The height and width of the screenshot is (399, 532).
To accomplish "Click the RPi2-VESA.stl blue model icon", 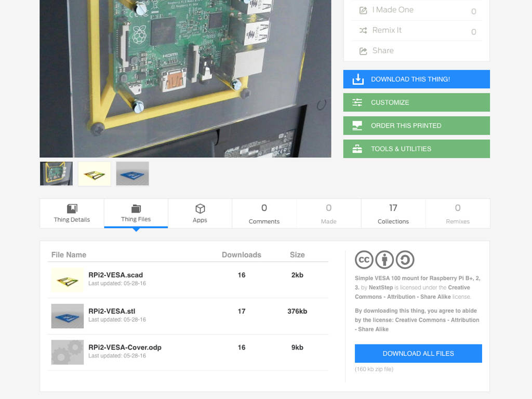I will pos(68,316).
